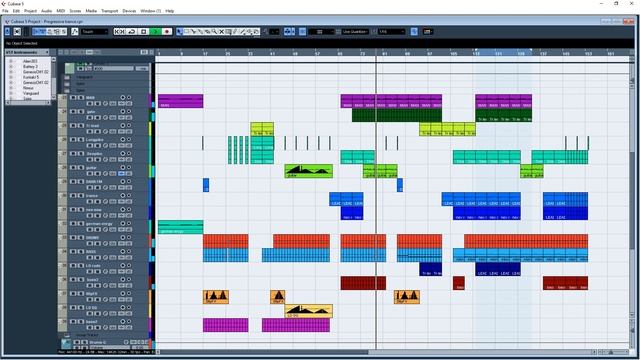Select the Zoom magnifier tool
Screen dimensions: 640x360
pos(214,31)
